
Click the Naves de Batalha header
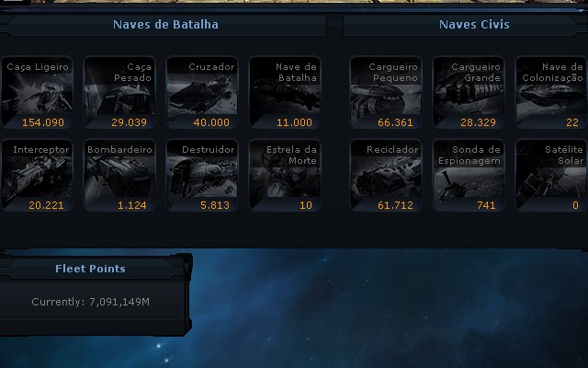165,25
